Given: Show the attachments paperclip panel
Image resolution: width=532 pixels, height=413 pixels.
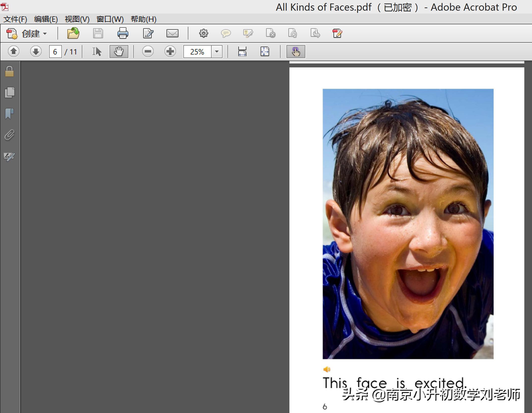Looking at the screenshot, I should pyautogui.click(x=9, y=135).
